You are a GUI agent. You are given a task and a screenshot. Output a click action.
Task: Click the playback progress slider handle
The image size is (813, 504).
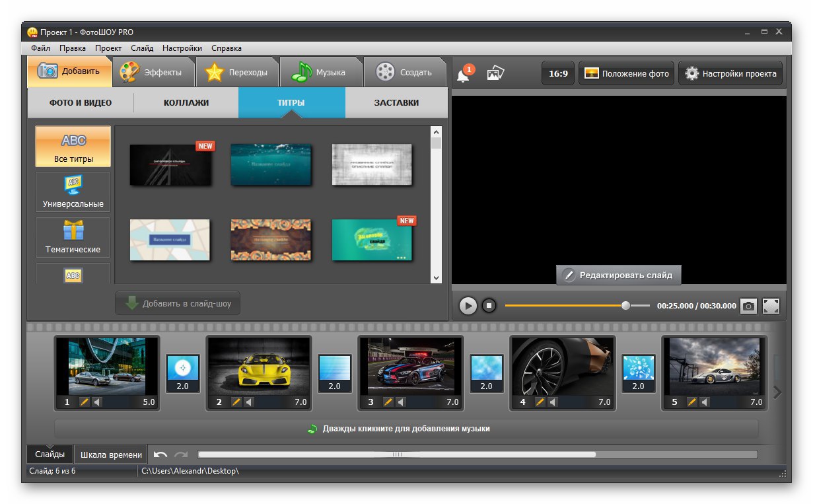tap(625, 306)
